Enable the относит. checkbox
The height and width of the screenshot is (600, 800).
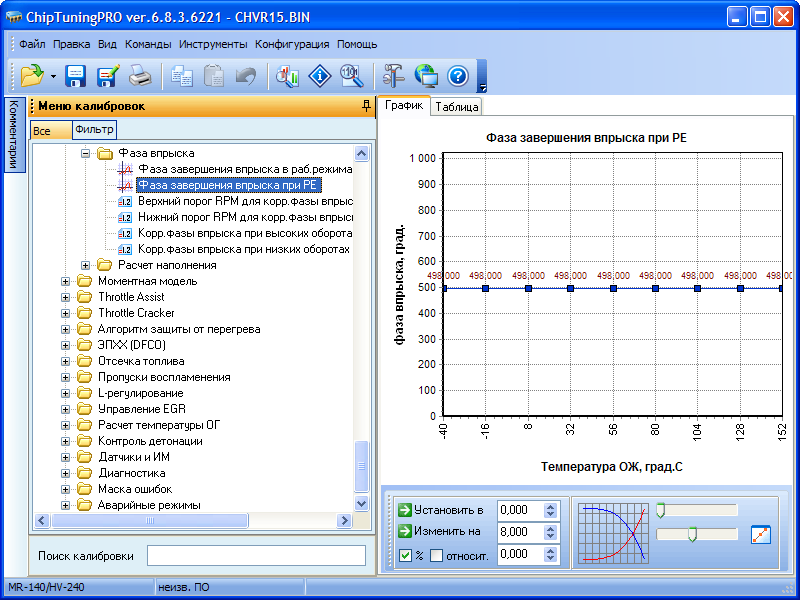(x=436, y=555)
